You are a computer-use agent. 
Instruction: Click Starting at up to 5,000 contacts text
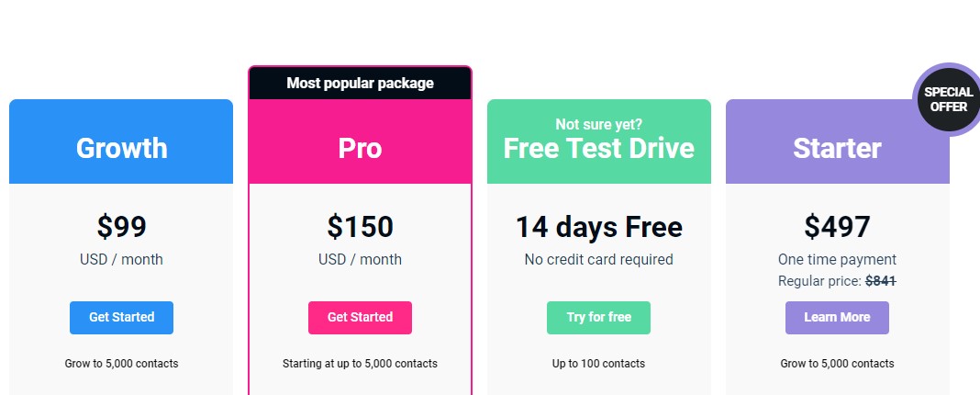pyautogui.click(x=360, y=364)
